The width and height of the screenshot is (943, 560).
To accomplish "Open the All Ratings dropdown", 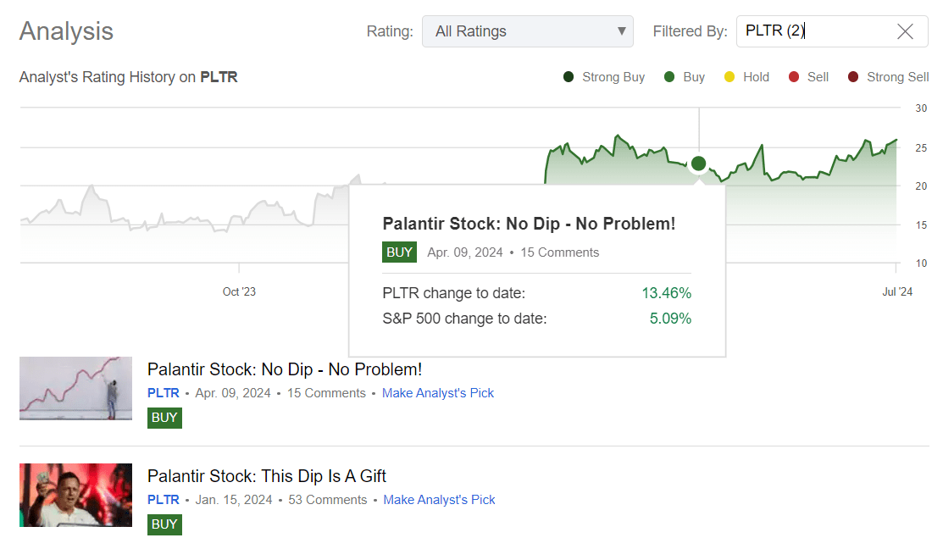I will click(x=527, y=31).
